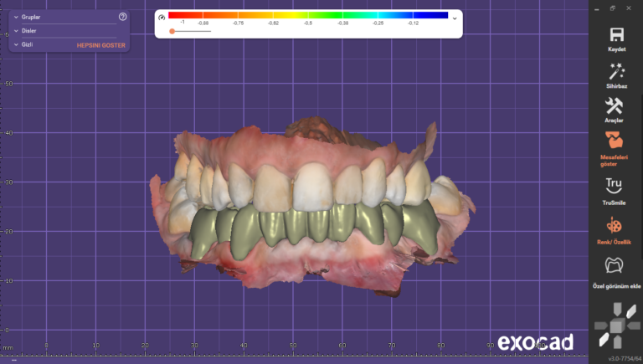
Task: Click the help question mark icon
Action: pos(122,17)
